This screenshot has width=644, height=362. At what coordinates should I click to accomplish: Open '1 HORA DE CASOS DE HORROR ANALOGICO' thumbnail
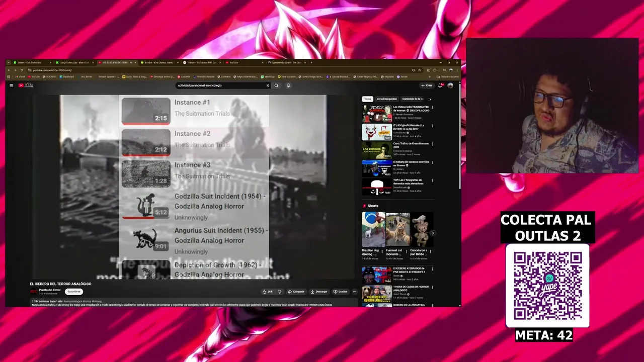377,294
